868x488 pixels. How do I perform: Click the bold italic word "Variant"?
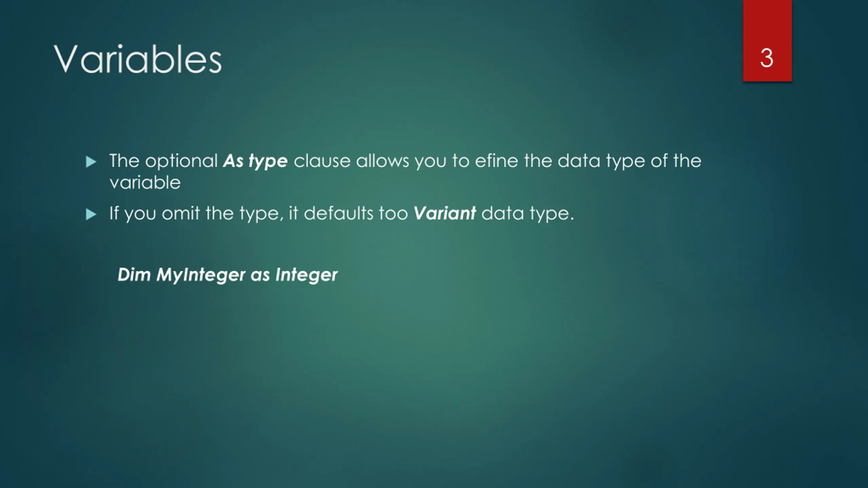(445, 213)
